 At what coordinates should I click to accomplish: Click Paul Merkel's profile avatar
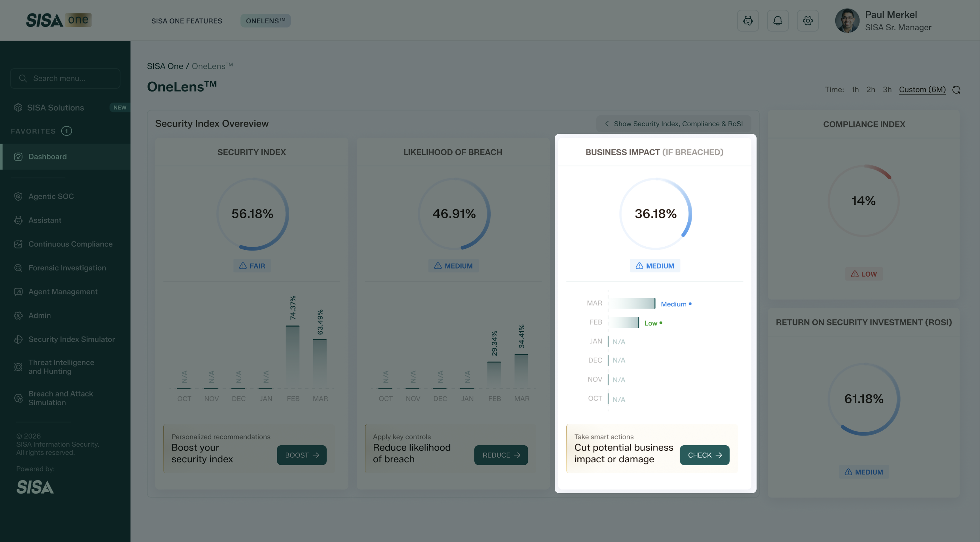coord(847,20)
